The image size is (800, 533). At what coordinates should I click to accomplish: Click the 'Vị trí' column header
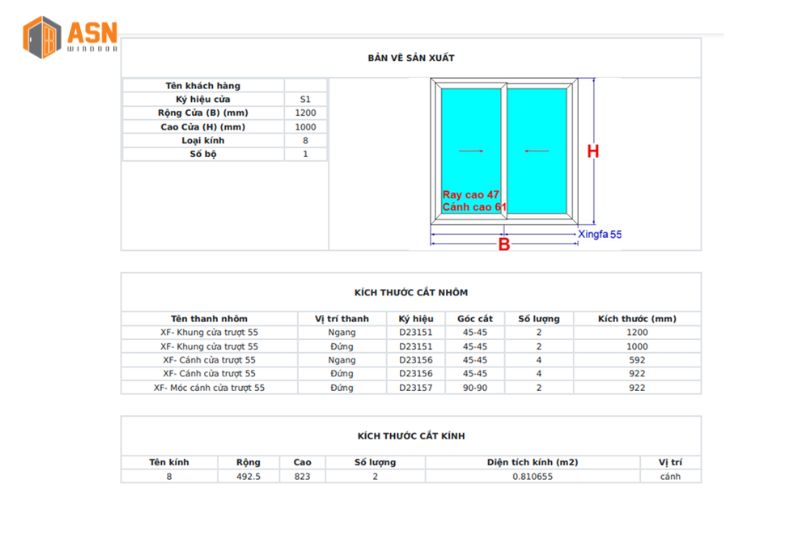[x=670, y=462]
